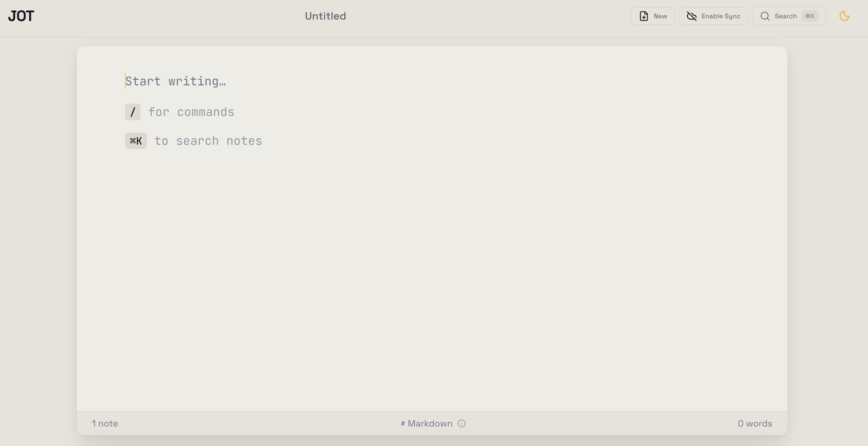Viewport: 868px width, 446px height.
Task: Click the 0 words counter
Action: click(755, 423)
